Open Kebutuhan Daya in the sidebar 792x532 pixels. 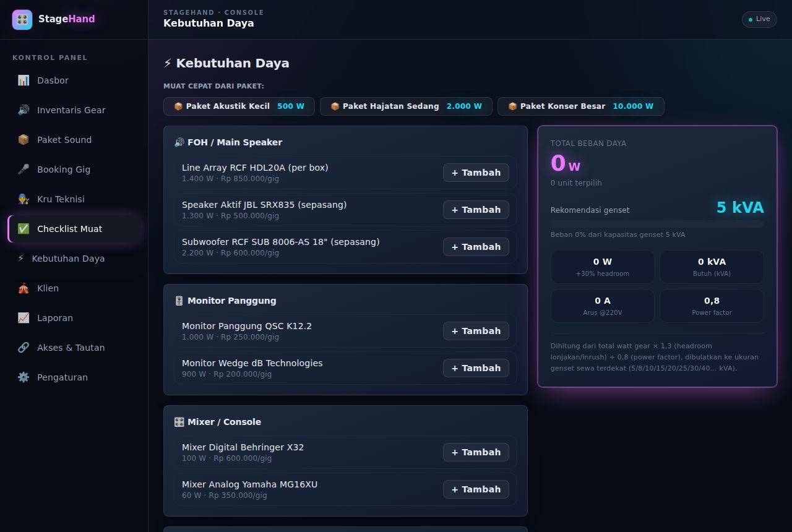[74, 259]
